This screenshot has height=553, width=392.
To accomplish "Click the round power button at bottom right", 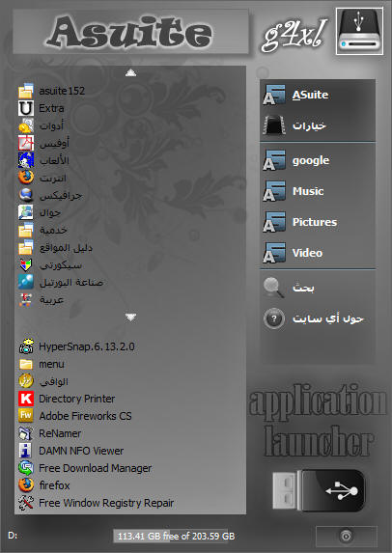I will (346, 537).
